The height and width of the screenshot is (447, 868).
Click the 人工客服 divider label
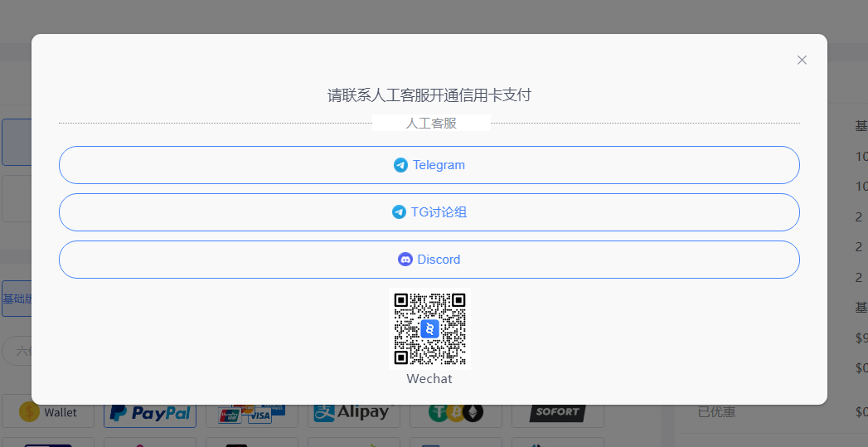coord(431,123)
